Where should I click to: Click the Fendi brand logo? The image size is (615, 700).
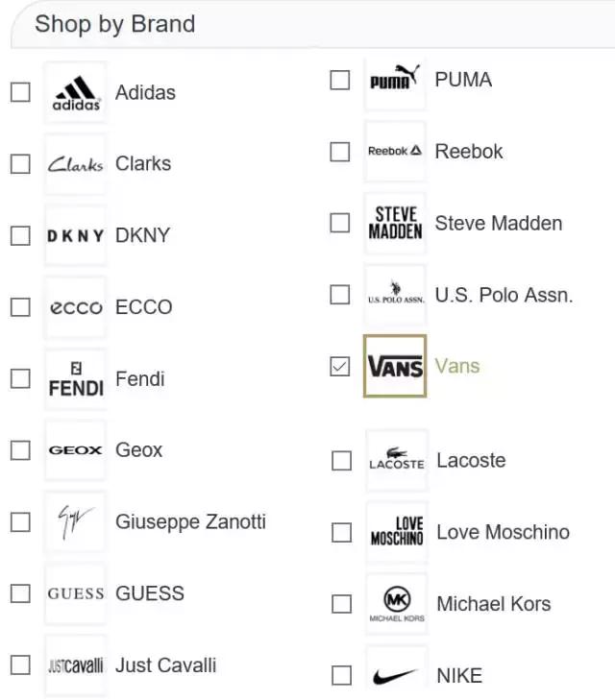tap(76, 379)
